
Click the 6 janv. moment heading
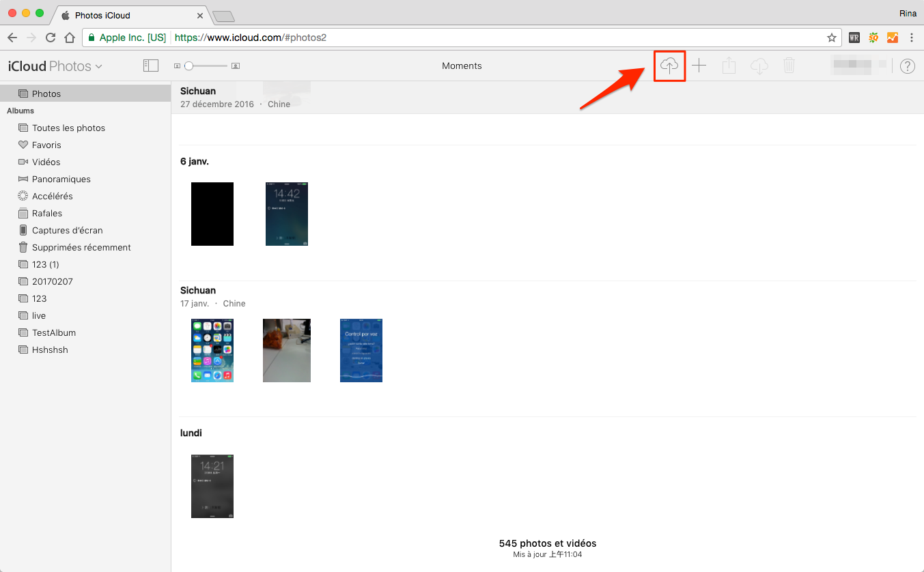click(x=195, y=162)
